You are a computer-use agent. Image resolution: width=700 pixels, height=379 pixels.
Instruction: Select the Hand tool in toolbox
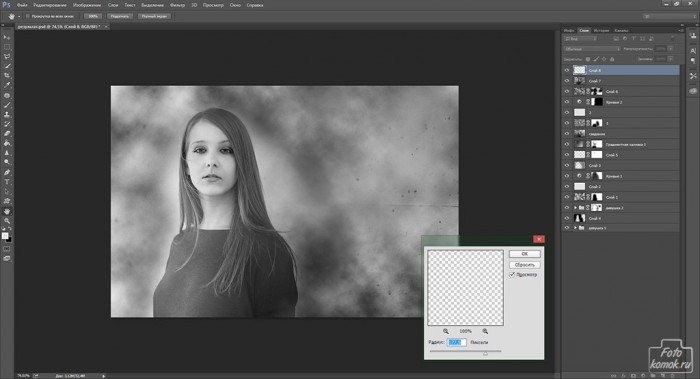coord(7,211)
